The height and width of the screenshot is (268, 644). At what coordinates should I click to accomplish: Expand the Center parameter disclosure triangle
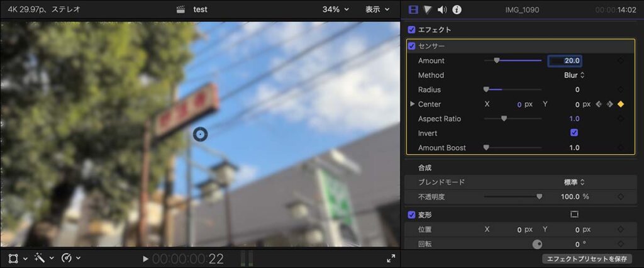pyautogui.click(x=413, y=104)
